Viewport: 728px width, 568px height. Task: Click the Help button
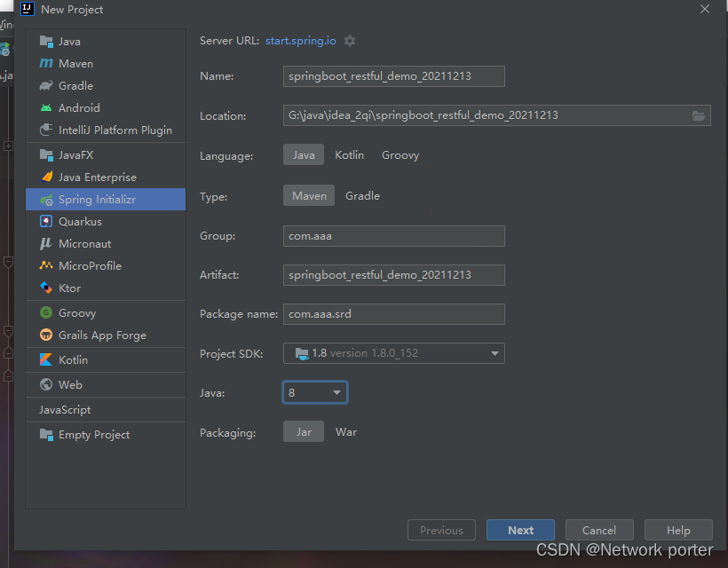[678, 530]
